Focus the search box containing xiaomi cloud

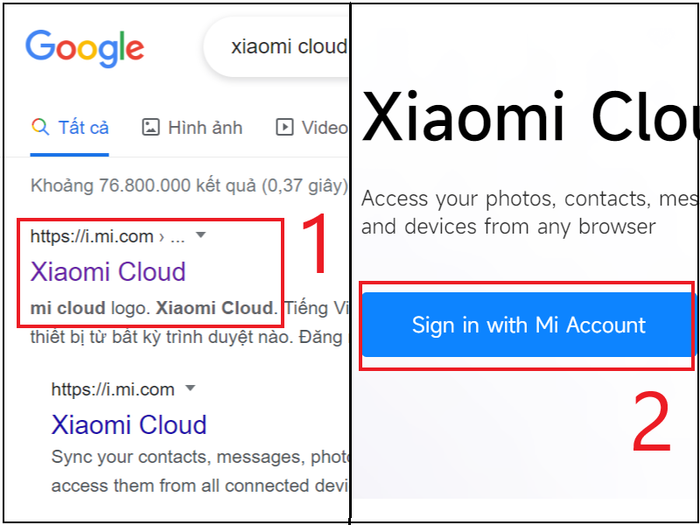click(276, 47)
